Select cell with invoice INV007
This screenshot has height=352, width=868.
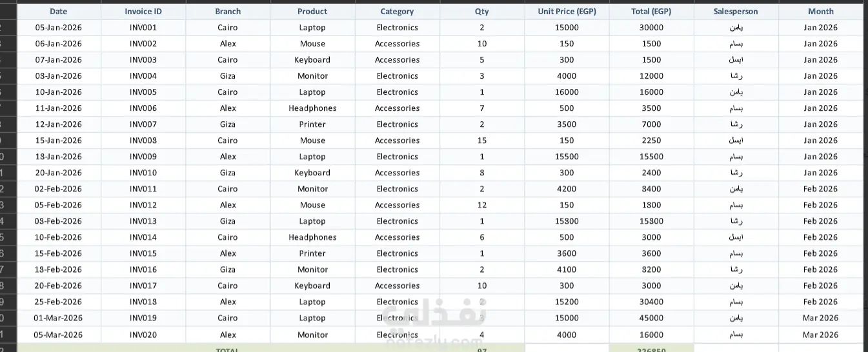(x=143, y=124)
